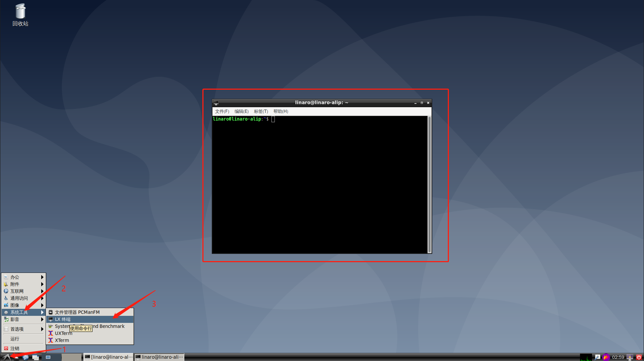The height and width of the screenshot is (361, 644).
Task: Expand the 办公 submenu
Action: pos(24,277)
